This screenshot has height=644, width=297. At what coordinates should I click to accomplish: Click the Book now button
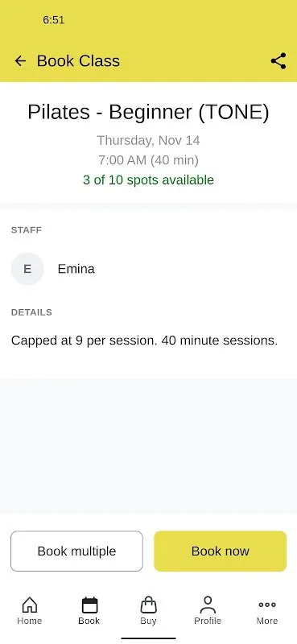tap(221, 551)
